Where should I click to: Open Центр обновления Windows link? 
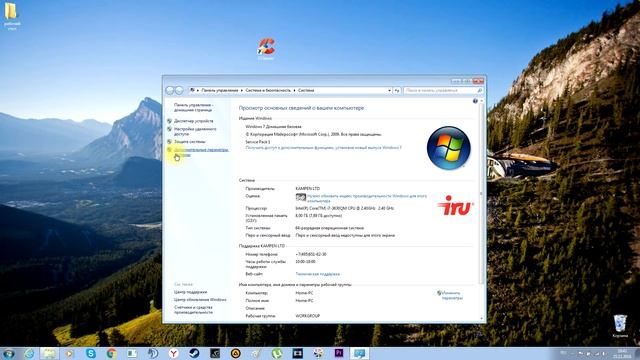point(200,300)
